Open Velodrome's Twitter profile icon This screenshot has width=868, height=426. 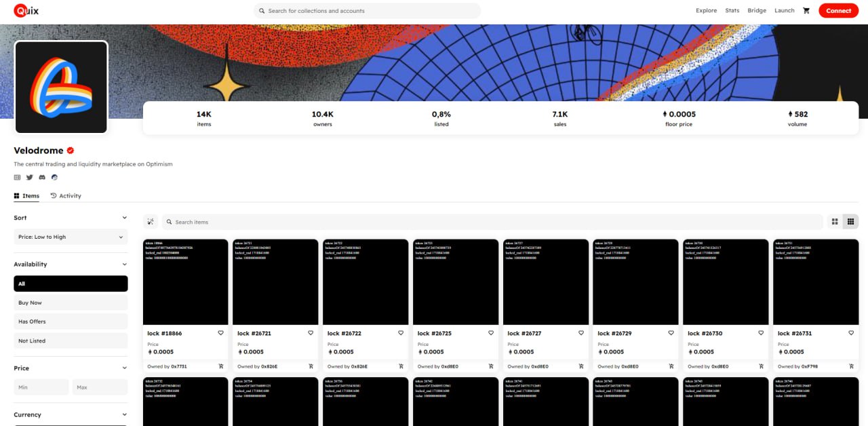pyautogui.click(x=29, y=177)
